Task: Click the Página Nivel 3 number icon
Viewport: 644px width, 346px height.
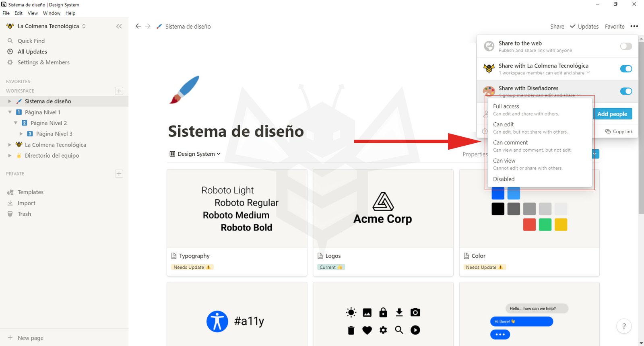Action: (30, 134)
